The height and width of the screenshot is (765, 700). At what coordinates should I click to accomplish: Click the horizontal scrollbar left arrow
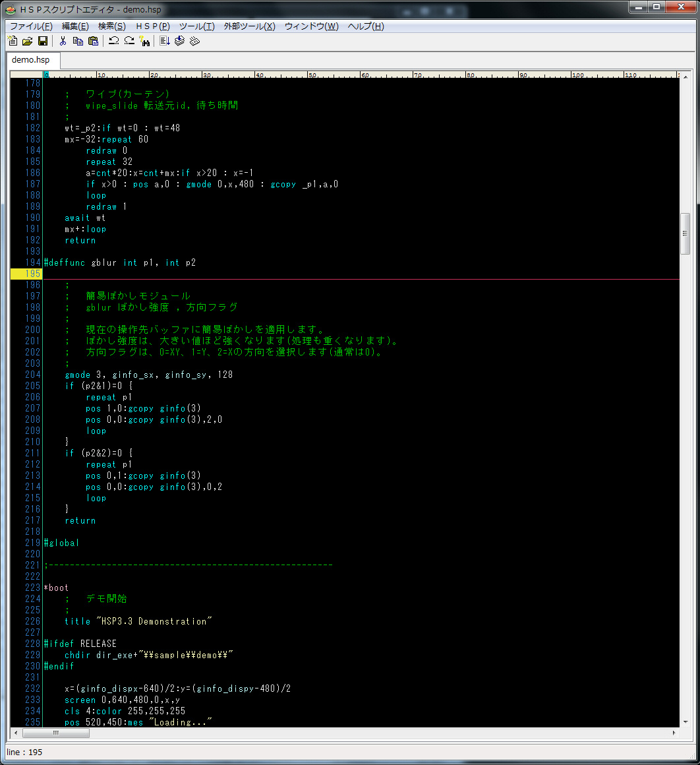(16, 733)
